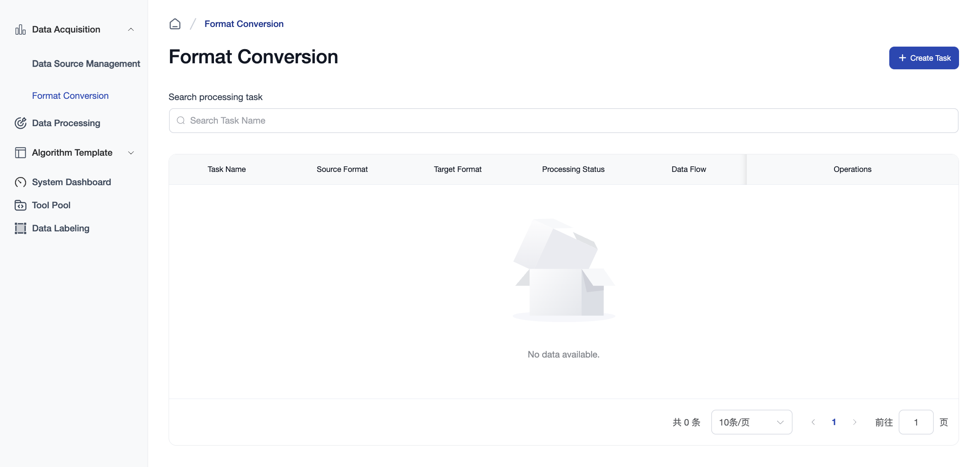Open the 10条/页 page size dropdown
The image size is (980, 467).
point(751,422)
